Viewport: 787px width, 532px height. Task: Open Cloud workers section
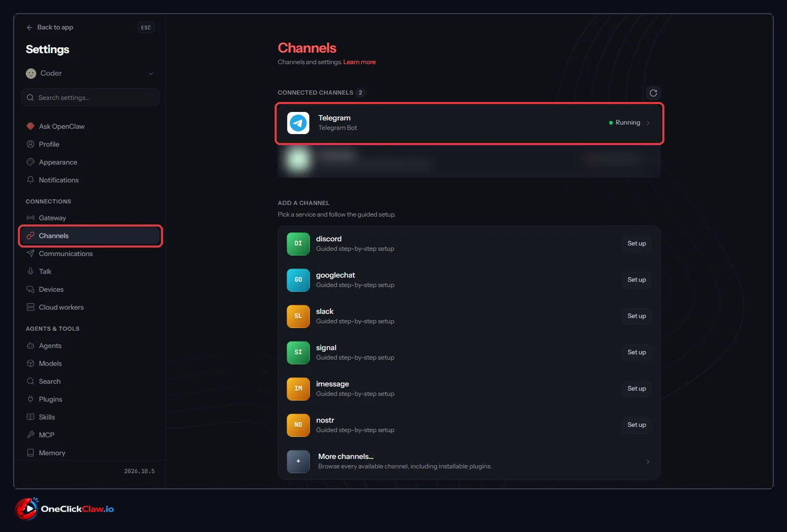click(90, 307)
